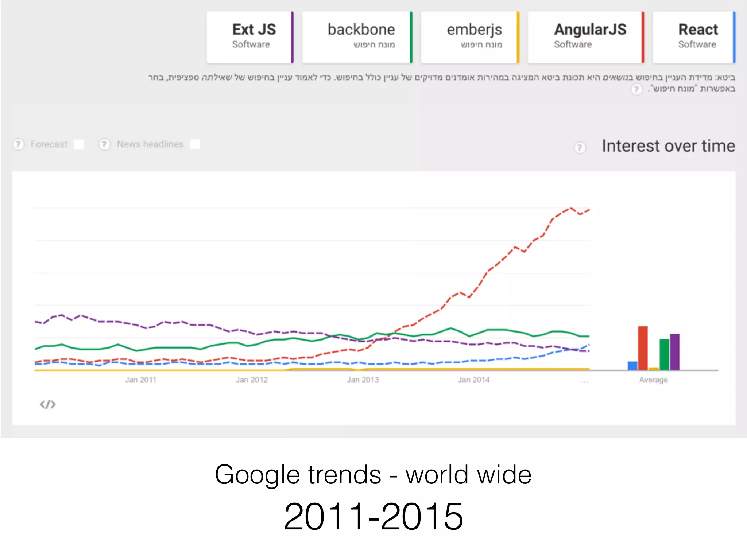The image size is (747, 560).
Task: Click the green backbone average bar
Action: [x=664, y=354]
